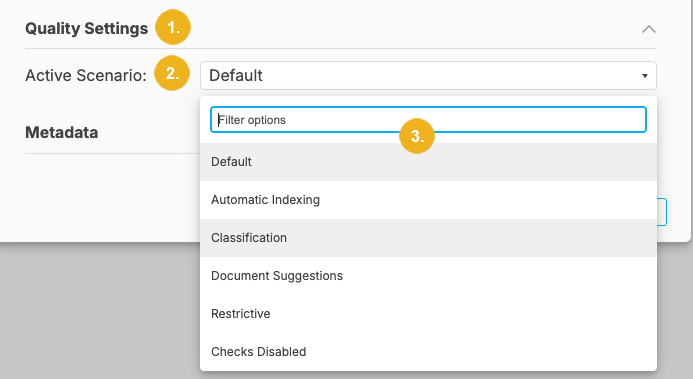Select the Default scenario option
693x379 pixels.
[428, 162]
